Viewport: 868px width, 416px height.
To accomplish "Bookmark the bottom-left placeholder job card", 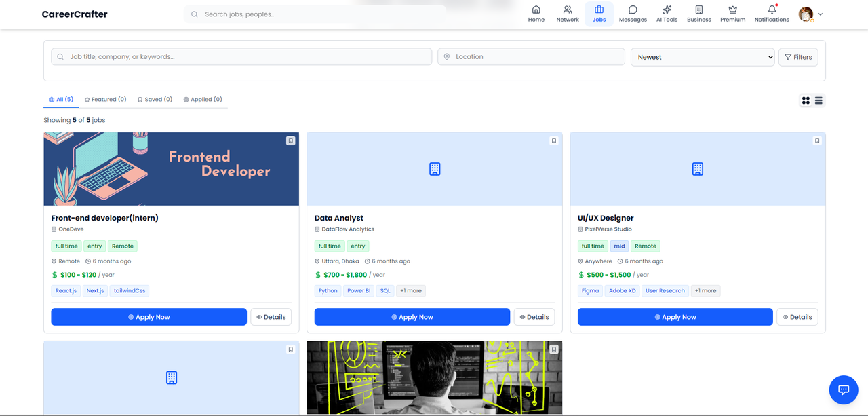I will (290, 349).
